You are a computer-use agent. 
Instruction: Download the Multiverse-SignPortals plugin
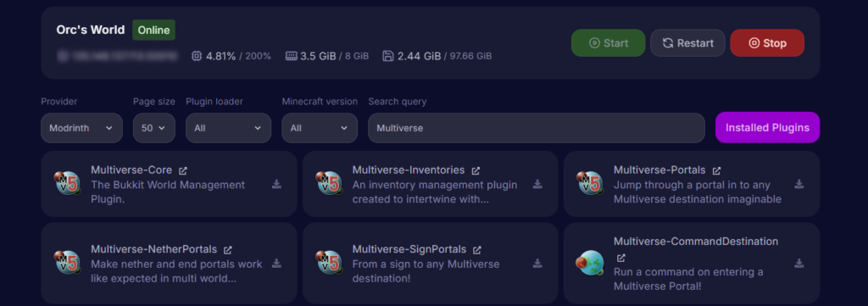tap(537, 264)
